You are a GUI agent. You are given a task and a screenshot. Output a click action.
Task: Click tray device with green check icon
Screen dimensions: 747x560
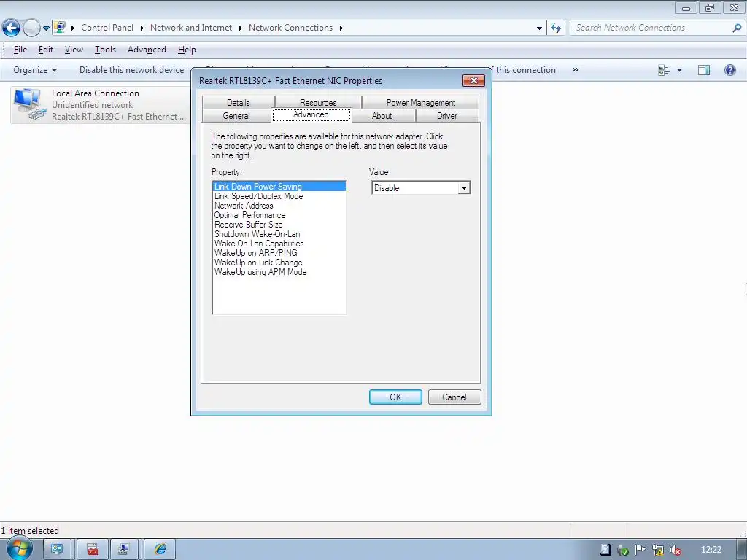[x=622, y=550]
